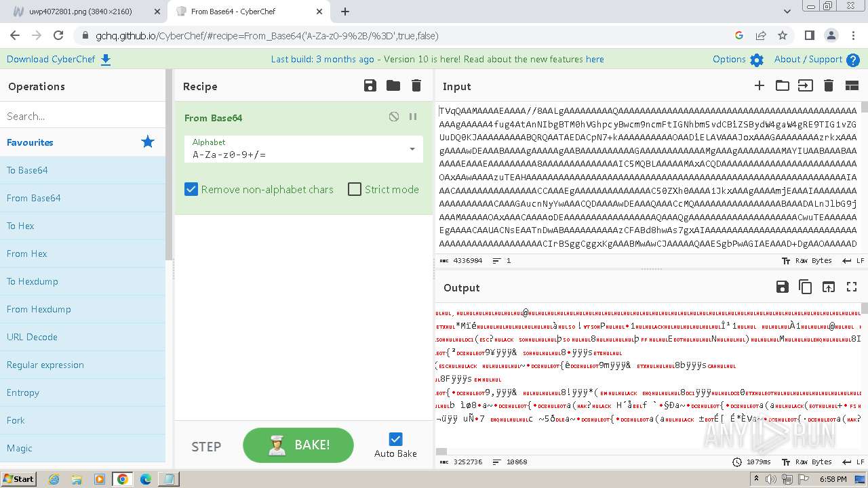Select Fork operation
The width and height of the screenshot is (868, 488).
[83, 420]
